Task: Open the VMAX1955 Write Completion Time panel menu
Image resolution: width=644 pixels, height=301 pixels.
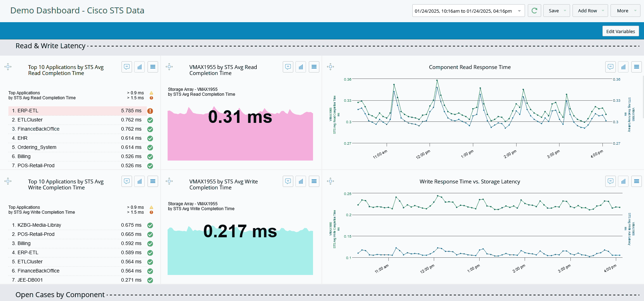Action: tap(314, 181)
